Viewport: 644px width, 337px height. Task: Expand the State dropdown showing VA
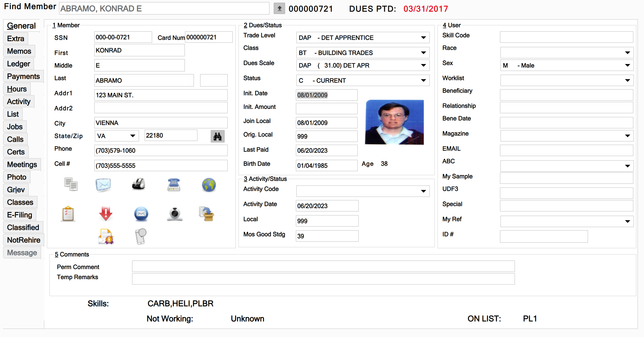coord(133,136)
